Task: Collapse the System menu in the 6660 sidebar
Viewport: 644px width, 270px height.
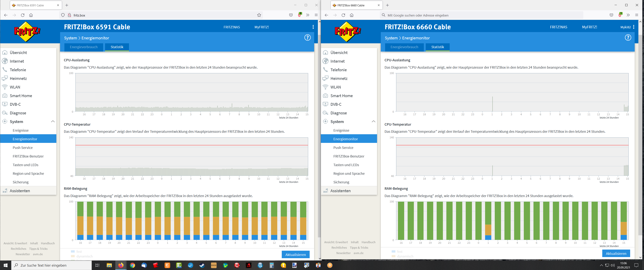Action: click(x=373, y=121)
